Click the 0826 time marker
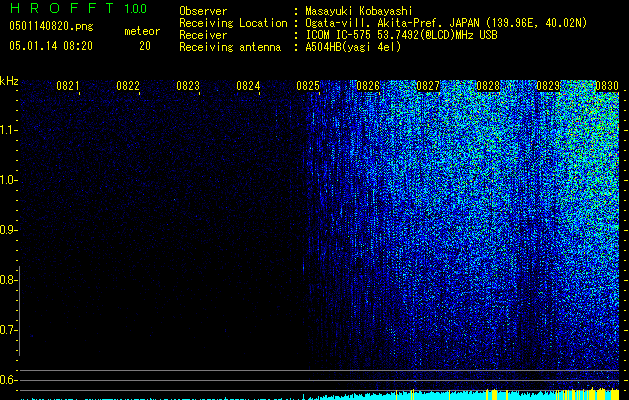629x400 pixels. click(368, 85)
